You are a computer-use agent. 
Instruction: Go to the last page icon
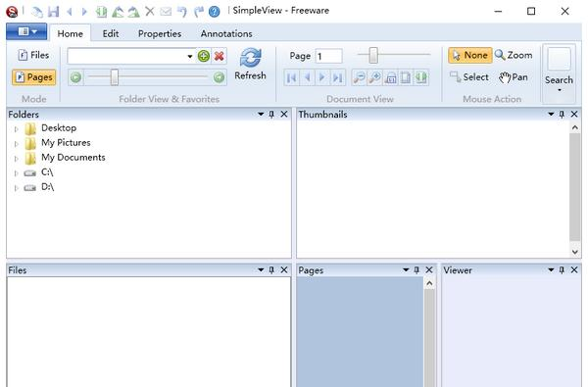point(337,77)
